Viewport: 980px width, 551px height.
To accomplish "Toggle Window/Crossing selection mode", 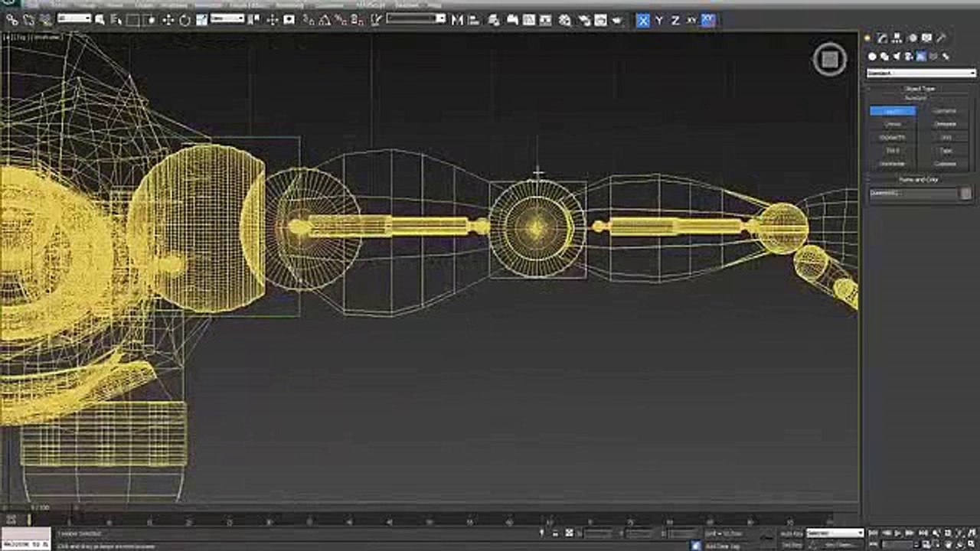I will [x=151, y=21].
